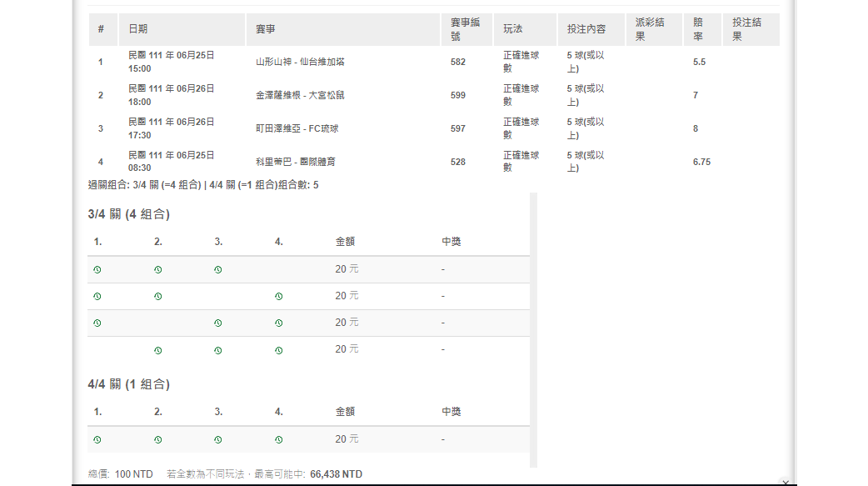Image resolution: width=868 pixels, height=486 pixels.
Task: Click 中獎 header in 3/4 關 table
Action: 451,242
